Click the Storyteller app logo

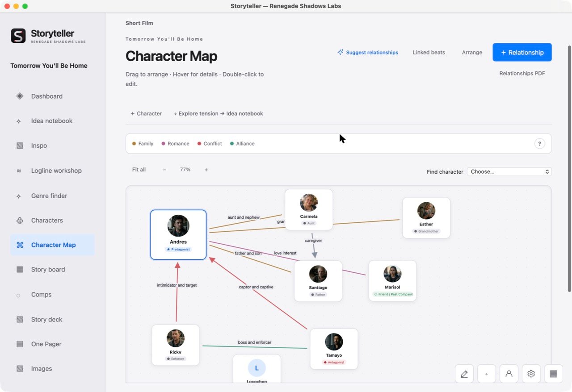point(18,36)
